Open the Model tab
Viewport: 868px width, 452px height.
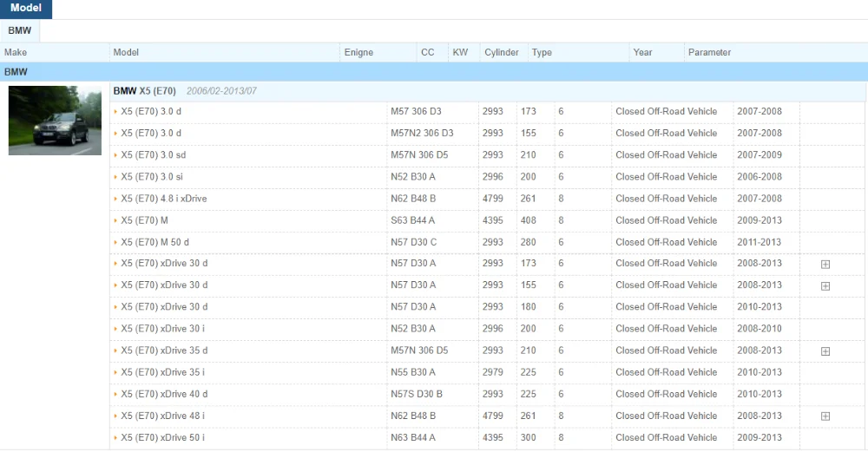tap(26, 9)
